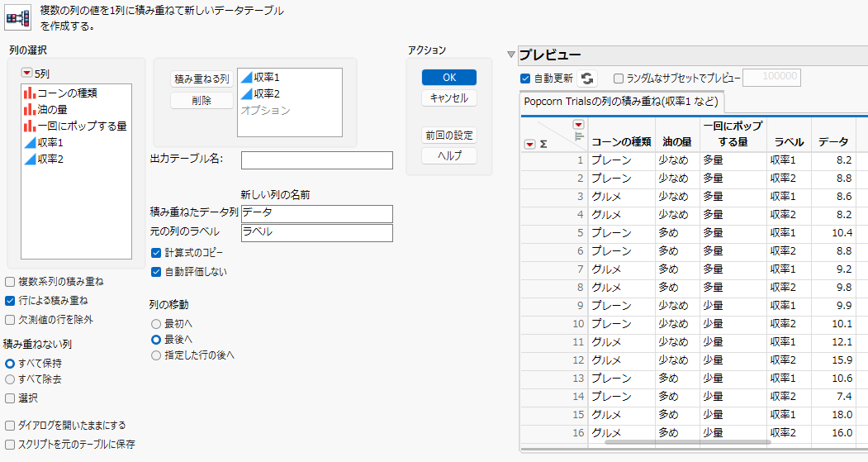Image resolution: width=868 pixels, height=462 pixels.
Task: Uncheck 行による積み重ね checkbox
Action: [10, 301]
